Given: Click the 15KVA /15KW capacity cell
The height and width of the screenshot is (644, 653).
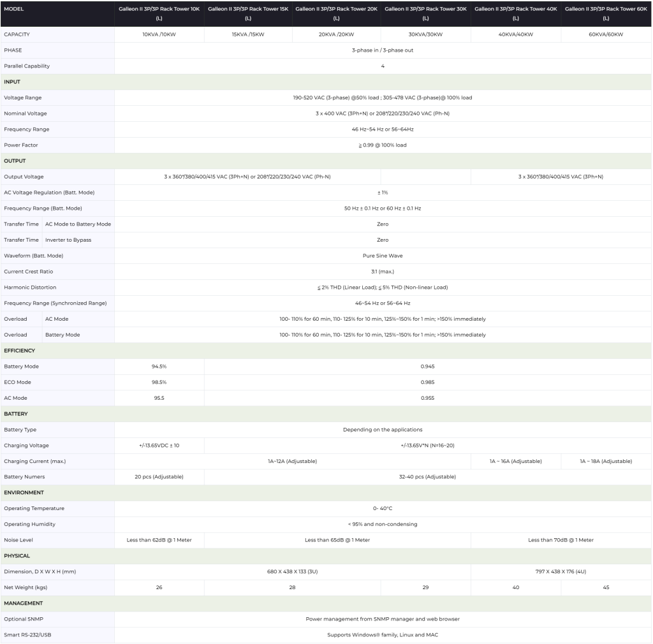Looking at the screenshot, I should pyautogui.click(x=248, y=34).
